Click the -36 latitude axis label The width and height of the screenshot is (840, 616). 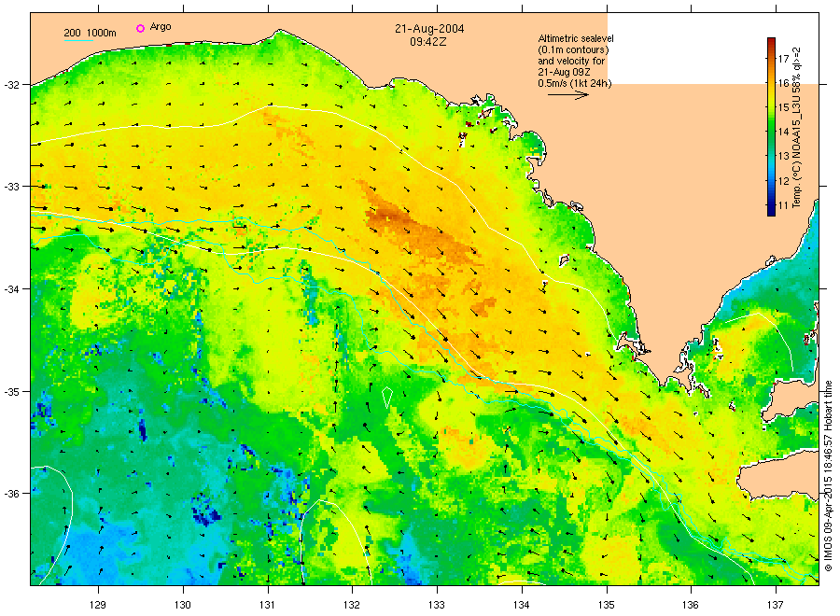[x=10, y=494]
